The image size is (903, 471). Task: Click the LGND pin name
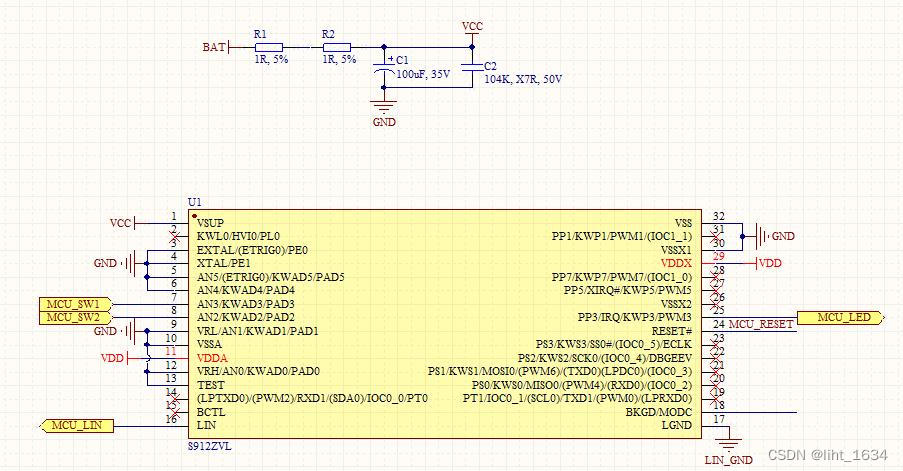click(677, 426)
